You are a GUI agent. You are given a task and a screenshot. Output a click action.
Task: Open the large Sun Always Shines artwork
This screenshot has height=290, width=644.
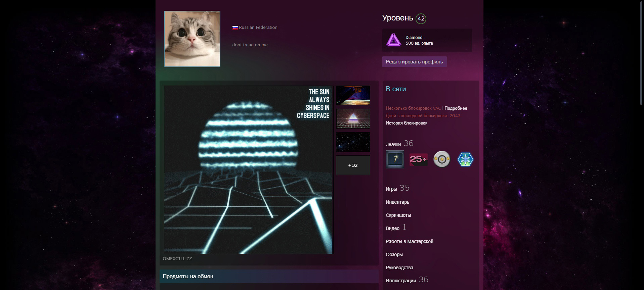pos(248,170)
